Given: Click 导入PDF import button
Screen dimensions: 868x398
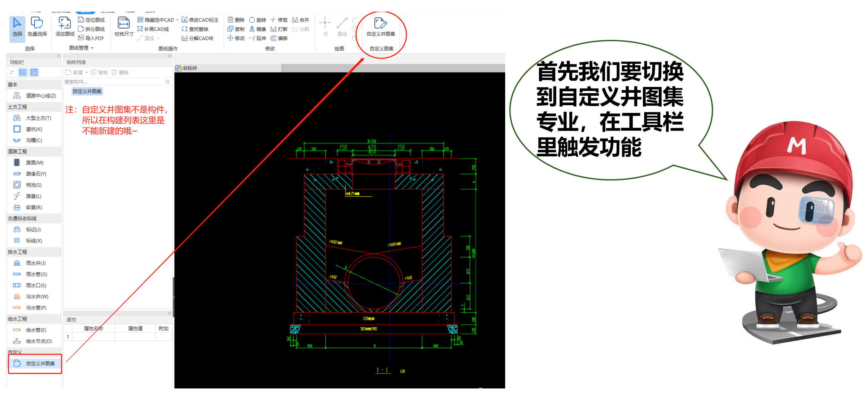Looking at the screenshot, I should tap(91, 38).
